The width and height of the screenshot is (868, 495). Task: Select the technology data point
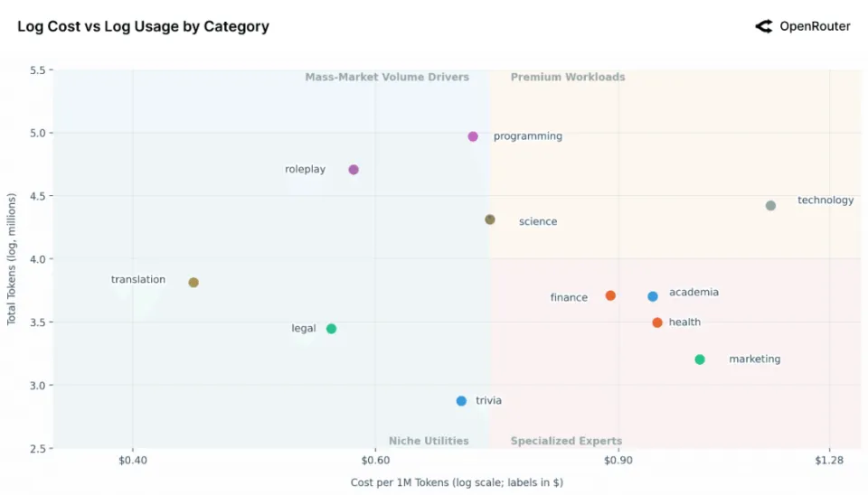[770, 206]
